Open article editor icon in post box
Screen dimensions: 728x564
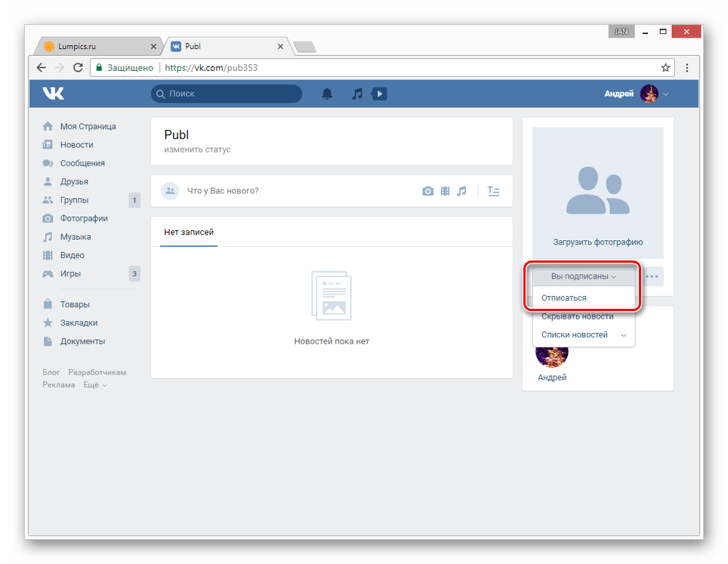[x=494, y=191]
